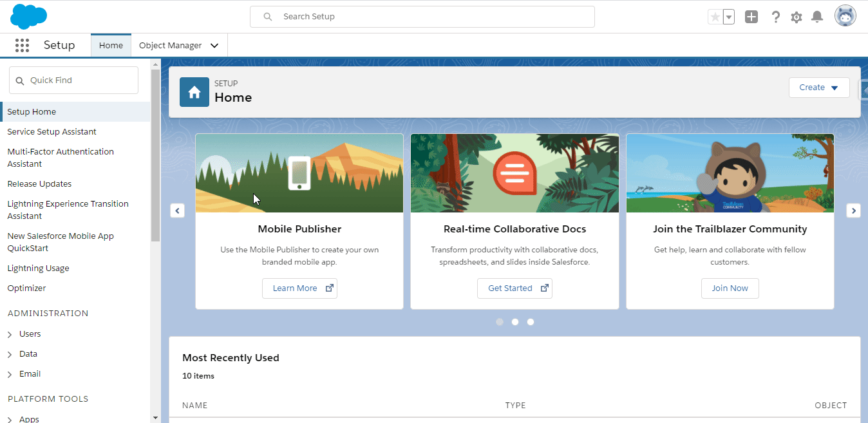The height and width of the screenshot is (423, 868).
Task: Click the Join Now button
Action: coord(730,288)
